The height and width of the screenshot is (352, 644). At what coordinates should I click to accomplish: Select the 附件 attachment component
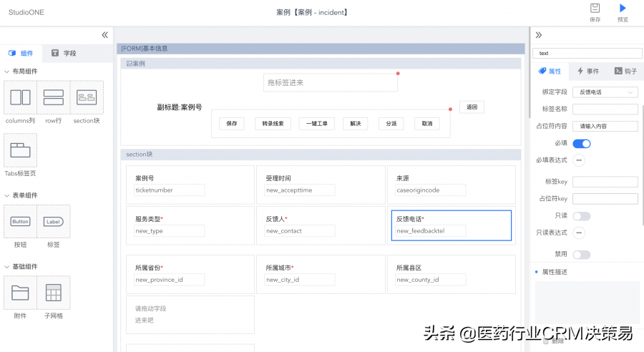pos(20,293)
